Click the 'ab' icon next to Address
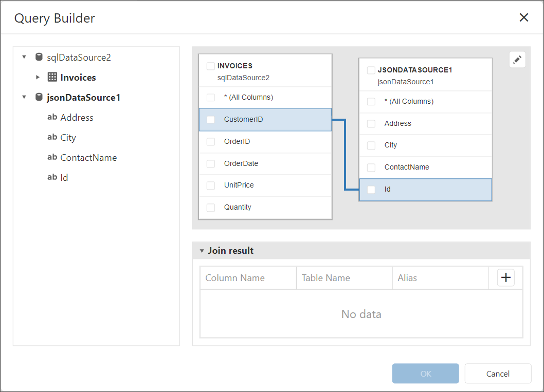The height and width of the screenshot is (392, 544). click(52, 118)
